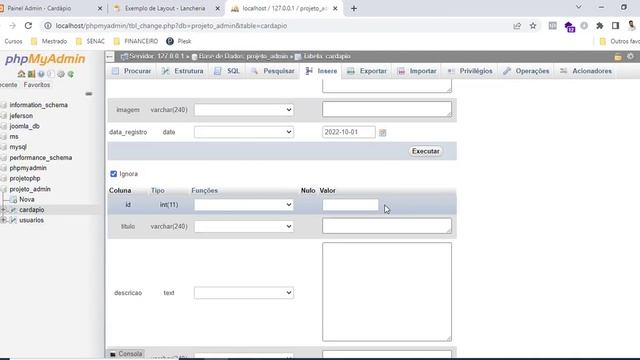Open the FINANCEIRO bookmark folder
The image size is (640, 360).
click(136, 41)
